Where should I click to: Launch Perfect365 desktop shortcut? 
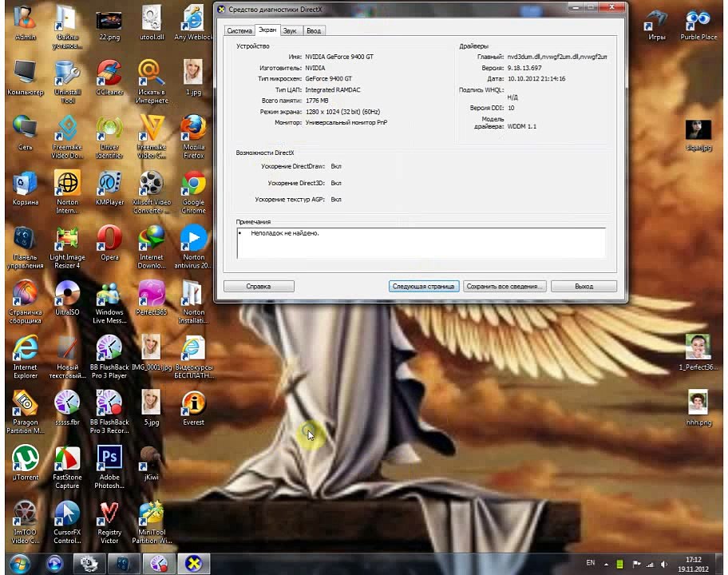(152, 297)
